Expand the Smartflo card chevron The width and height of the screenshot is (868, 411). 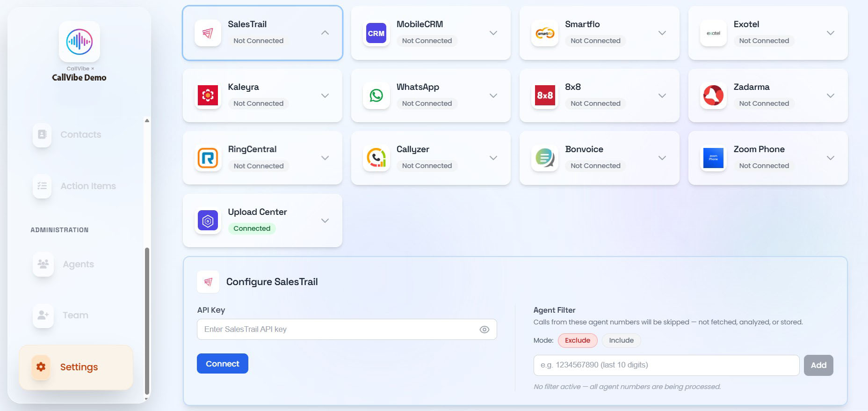coord(662,33)
